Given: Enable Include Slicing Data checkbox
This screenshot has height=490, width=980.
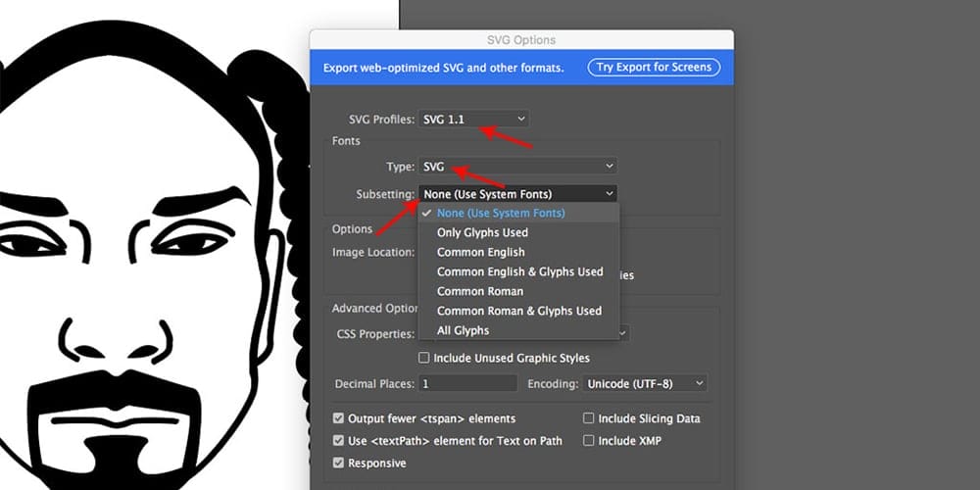Looking at the screenshot, I should [x=588, y=418].
